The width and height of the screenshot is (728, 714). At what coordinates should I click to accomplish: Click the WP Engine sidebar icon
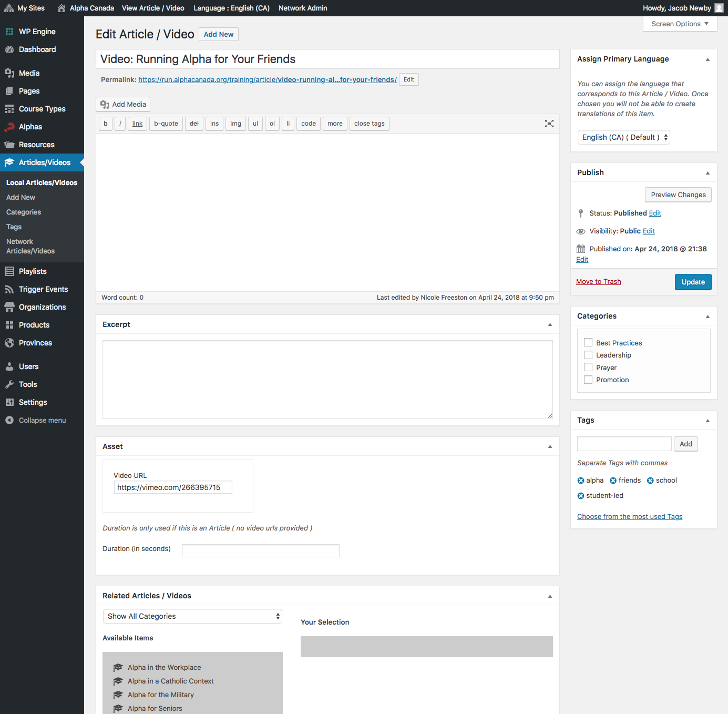pos(9,32)
